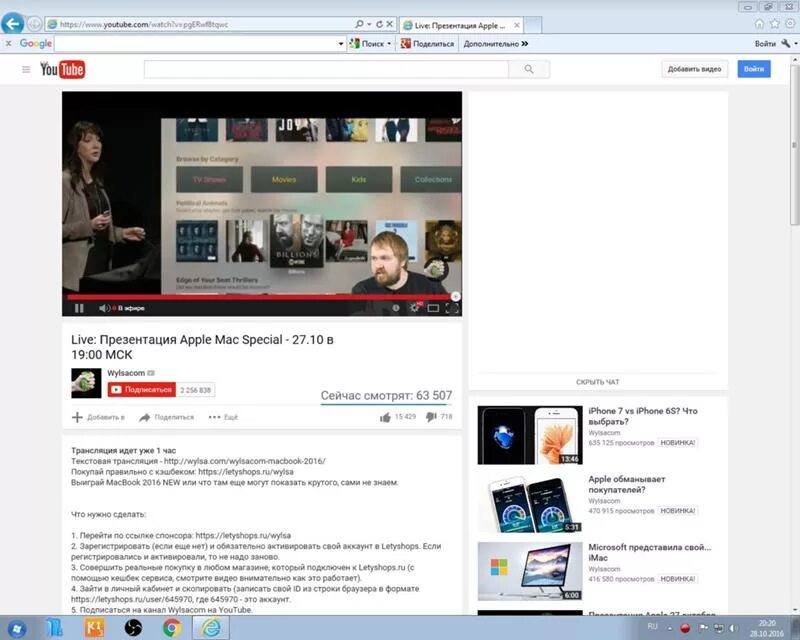Click the Internet Explorer taskbar icon
This screenshot has height=640, width=800.
tap(211, 628)
